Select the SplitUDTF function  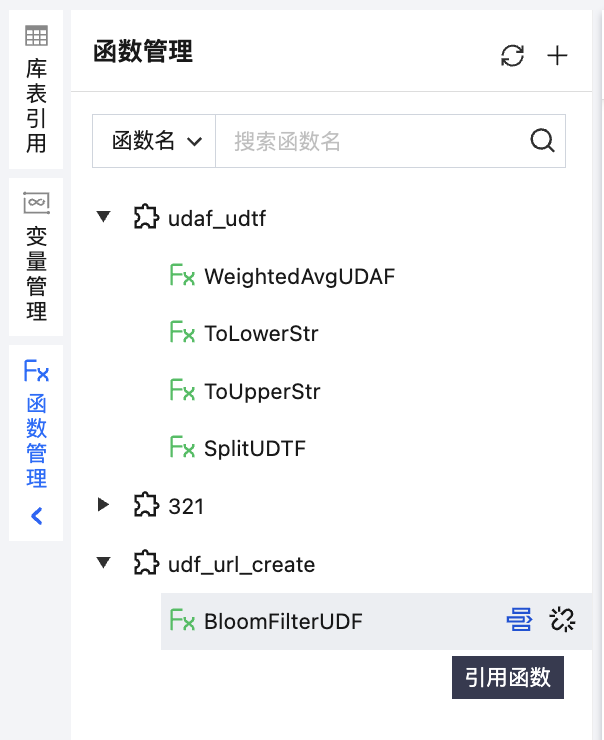(255, 448)
